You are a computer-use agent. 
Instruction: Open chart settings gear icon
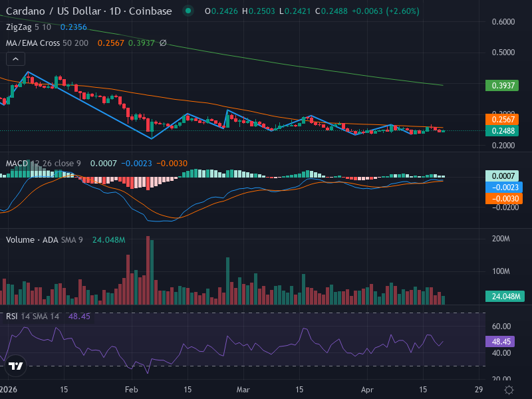509,390
